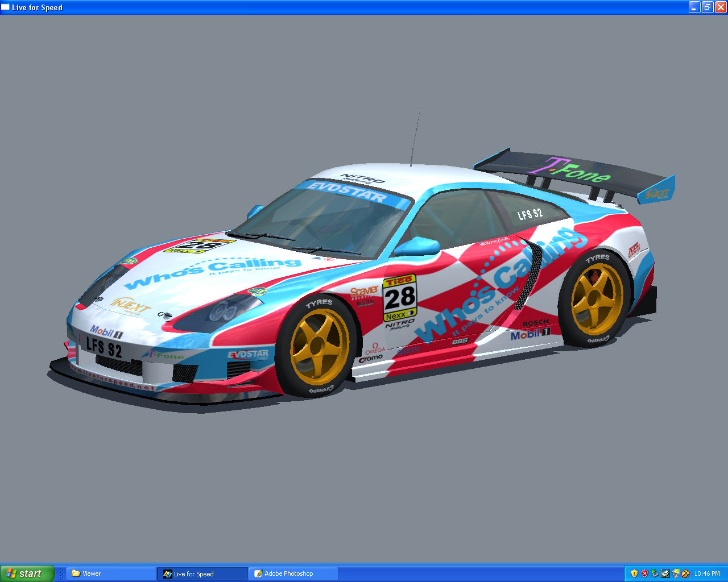Switch to the Viewer taskbar window
The image size is (728, 582).
point(111,573)
